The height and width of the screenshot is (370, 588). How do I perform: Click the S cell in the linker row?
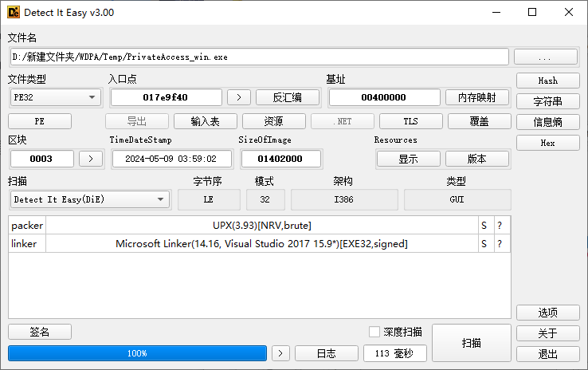tap(486, 244)
